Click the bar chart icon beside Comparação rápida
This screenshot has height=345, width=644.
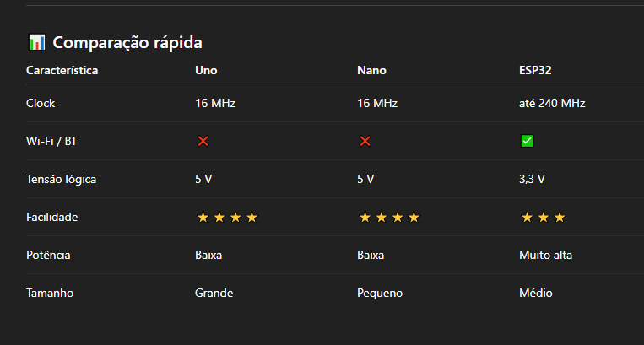point(36,42)
